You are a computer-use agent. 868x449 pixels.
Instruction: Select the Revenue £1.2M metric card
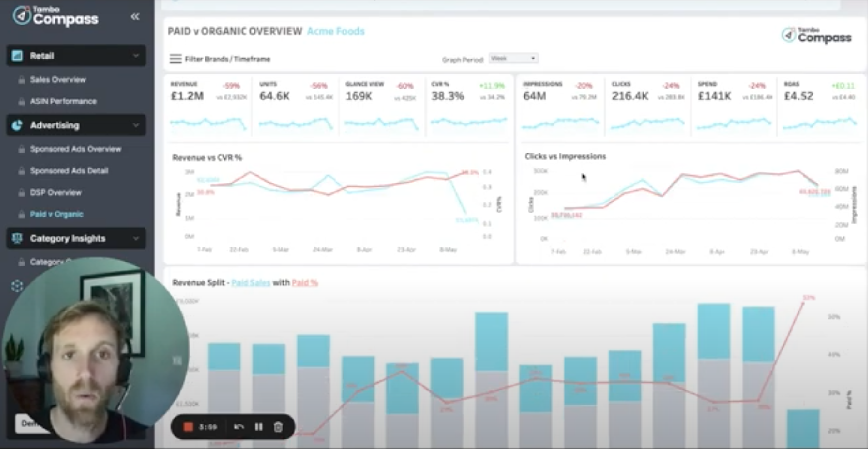209,107
